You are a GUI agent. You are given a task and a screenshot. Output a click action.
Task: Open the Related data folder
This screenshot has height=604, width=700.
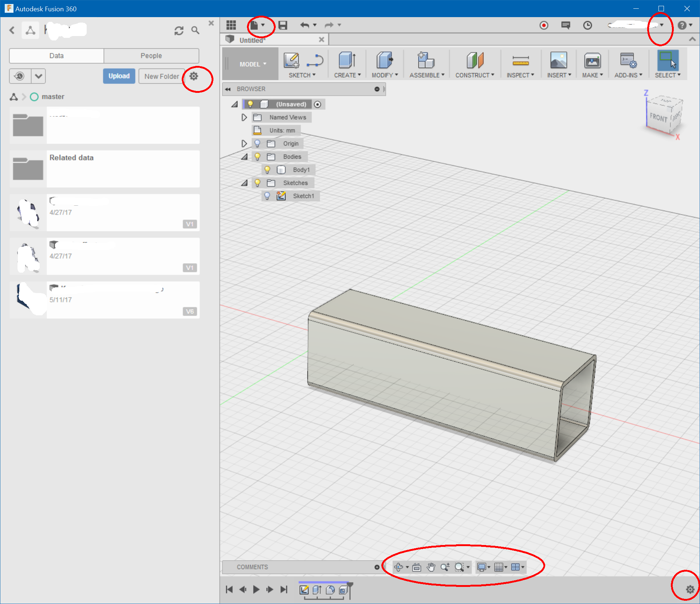coord(105,169)
